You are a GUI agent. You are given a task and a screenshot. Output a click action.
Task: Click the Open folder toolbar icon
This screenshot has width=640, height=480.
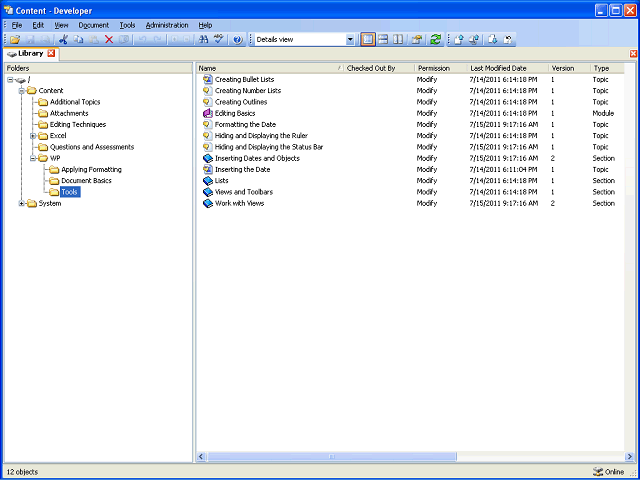[15, 40]
